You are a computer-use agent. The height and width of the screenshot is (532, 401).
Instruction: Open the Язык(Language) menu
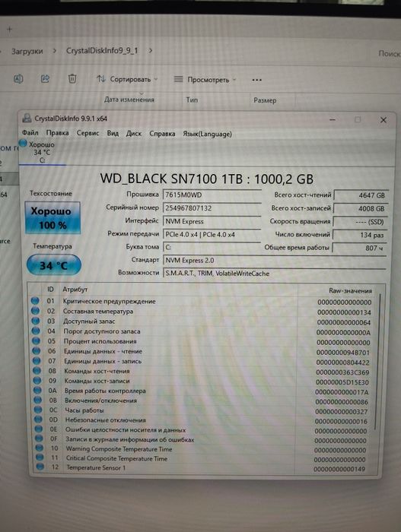[x=207, y=134]
